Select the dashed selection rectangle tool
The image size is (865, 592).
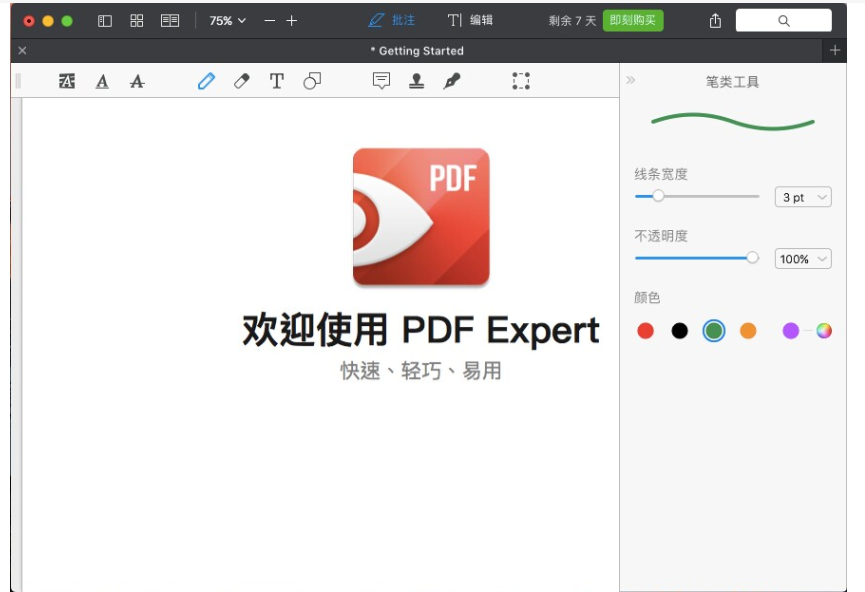pos(521,81)
